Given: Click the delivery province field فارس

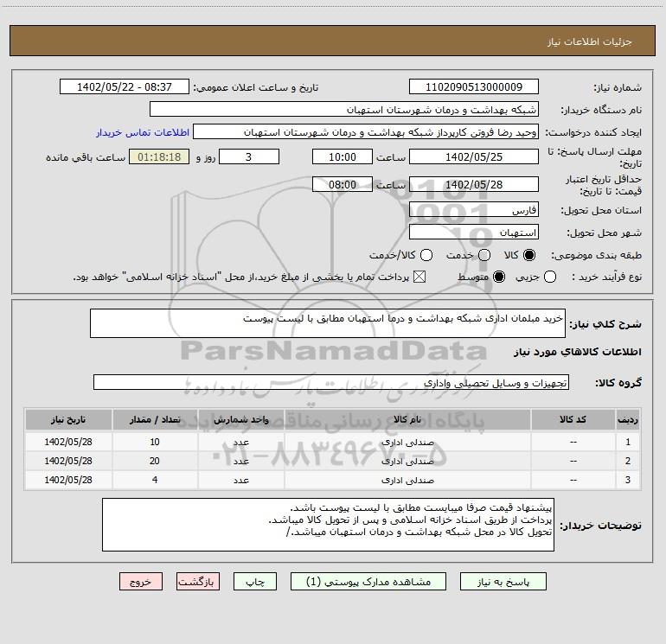Looking at the screenshot, I should (x=474, y=210).
